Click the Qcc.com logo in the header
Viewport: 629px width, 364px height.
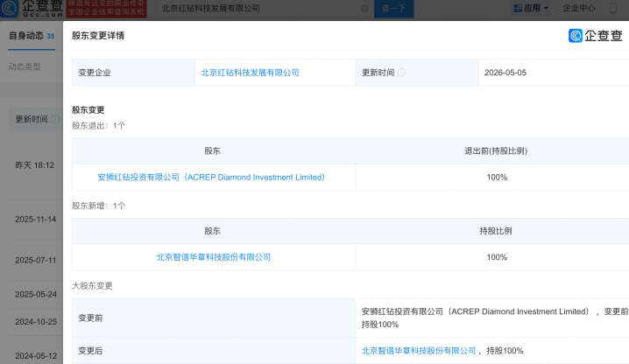point(32,8)
